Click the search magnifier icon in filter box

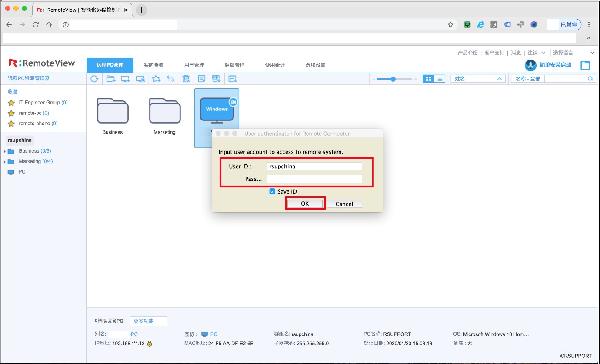pyautogui.click(x=590, y=79)
